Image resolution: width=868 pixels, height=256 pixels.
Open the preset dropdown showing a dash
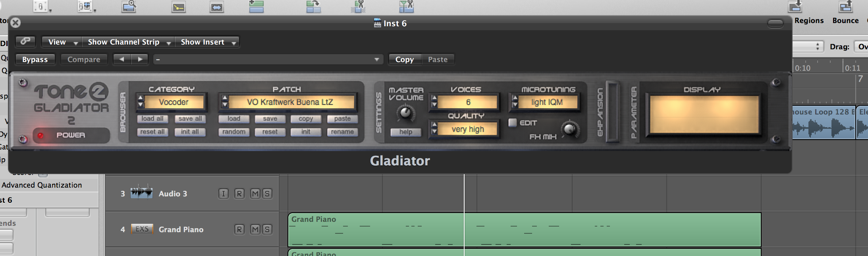tap(268, 59)
